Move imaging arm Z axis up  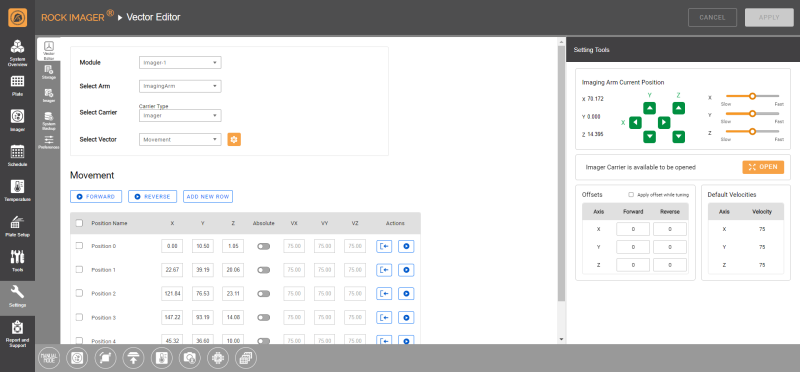(678, 108)
